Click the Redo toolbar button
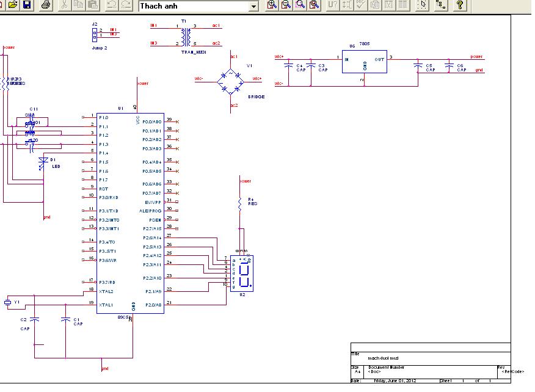This screenshot has width=535, height=392. pyautogui.click(x=126, y=5)
